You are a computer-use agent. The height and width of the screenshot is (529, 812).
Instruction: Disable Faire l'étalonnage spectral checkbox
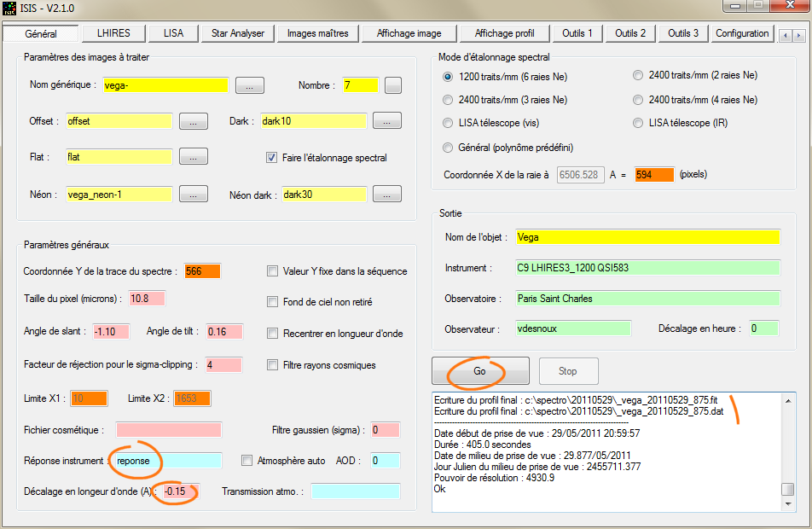pyautogui.click(x=272, y=158)
